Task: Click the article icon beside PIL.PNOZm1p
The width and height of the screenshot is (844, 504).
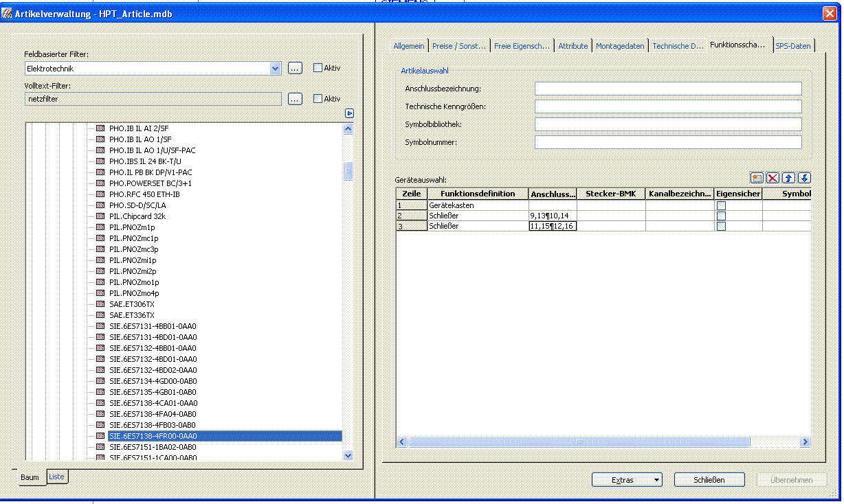Action: tap(100, 227)
